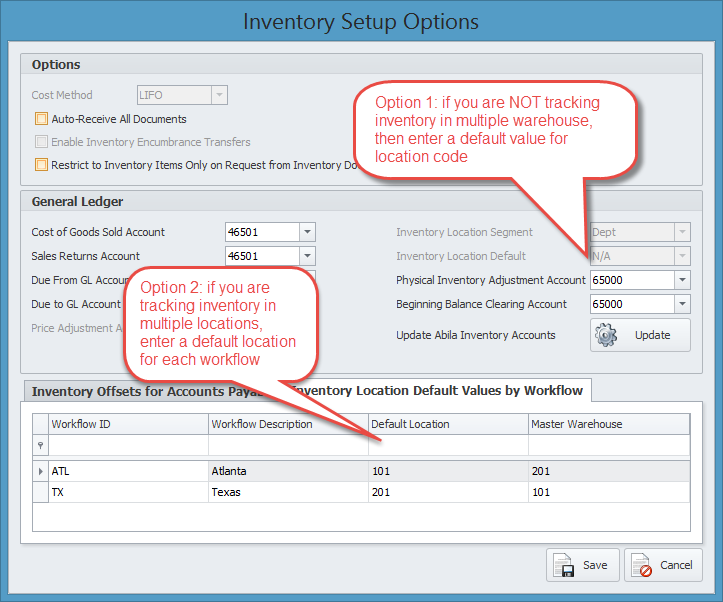This screenshot has height=602, width=723.
Task: Expand Beginning Balance Clearing Account dropdown
Action: coord(682,304)
